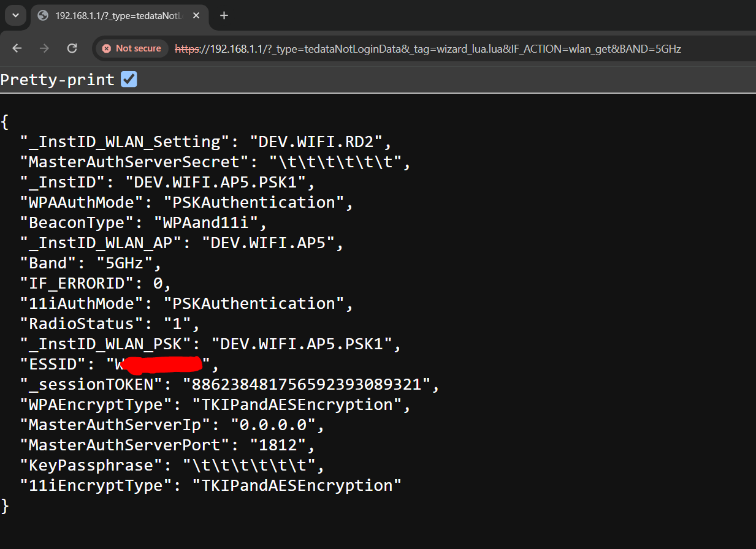Open the tab search chevron dropdown
Viewport: 756px width, 549px height.
[15, 15]
